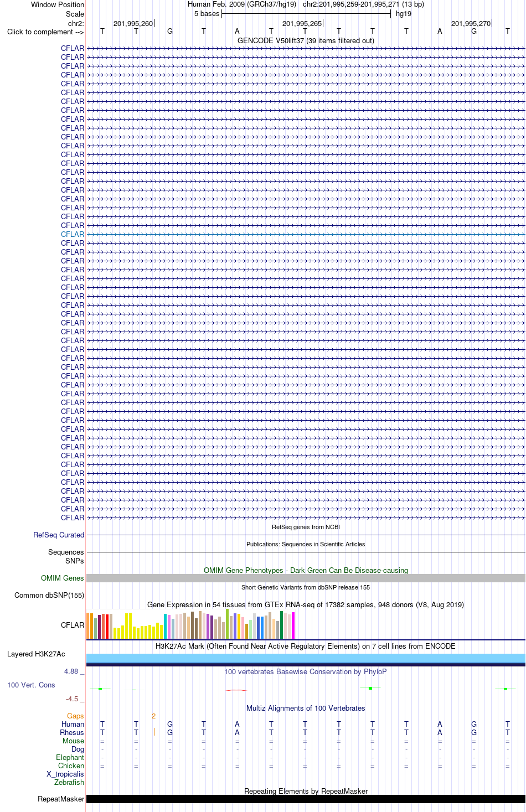Click the 'Rhesus' alignment row label

point(72,732)
